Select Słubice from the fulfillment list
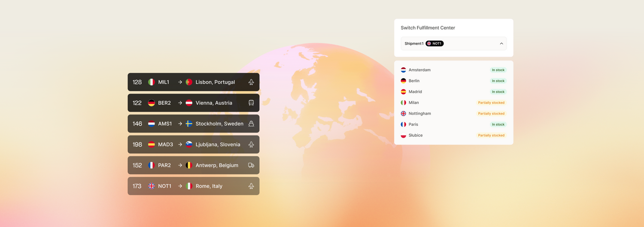This screenshot has width=644, height=227. click(x=415, y=135)
